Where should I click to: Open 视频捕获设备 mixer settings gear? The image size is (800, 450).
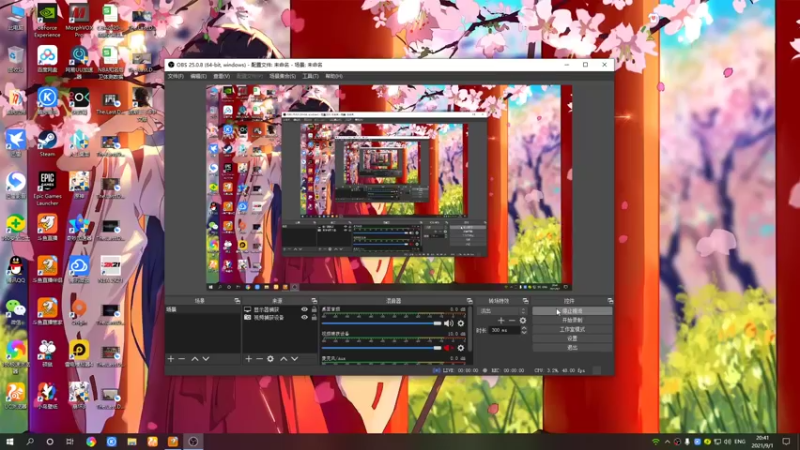tap(461, 348)
